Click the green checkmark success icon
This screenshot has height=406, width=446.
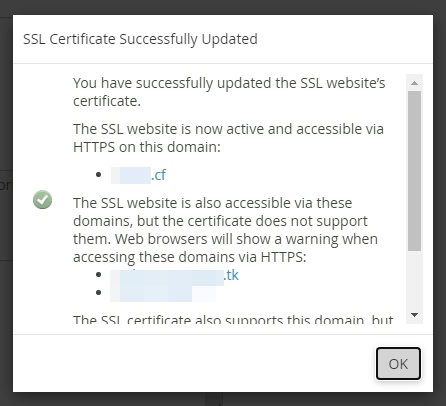tap(42, 200)
